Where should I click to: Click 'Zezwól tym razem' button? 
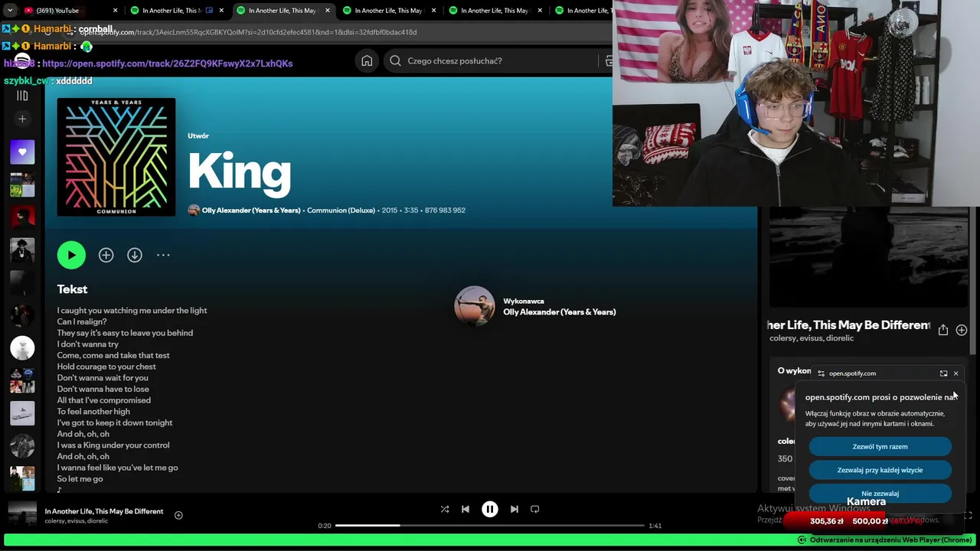pyautogui.click(x=880, y=447)
